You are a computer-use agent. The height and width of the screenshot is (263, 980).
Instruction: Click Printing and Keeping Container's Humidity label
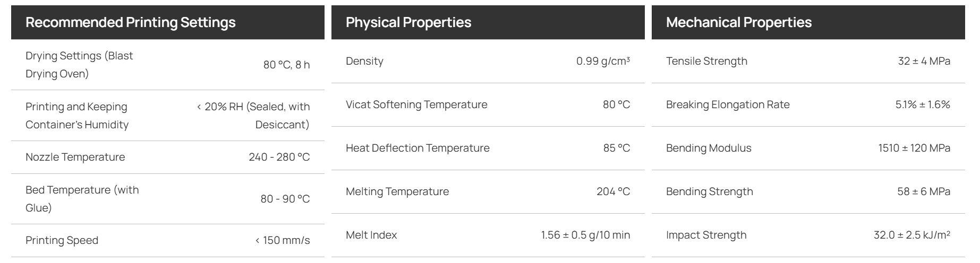pos(77,116)
